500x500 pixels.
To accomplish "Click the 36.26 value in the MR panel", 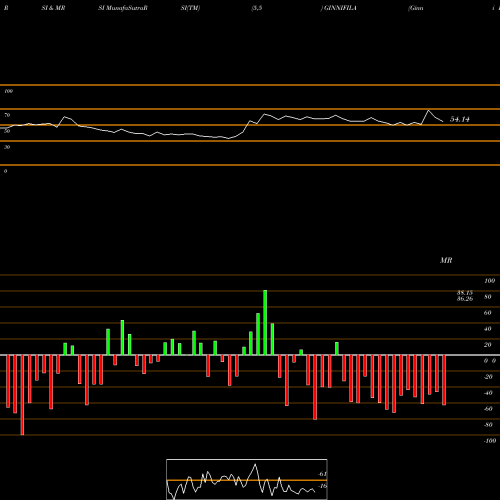I will [x=465, y=299].
